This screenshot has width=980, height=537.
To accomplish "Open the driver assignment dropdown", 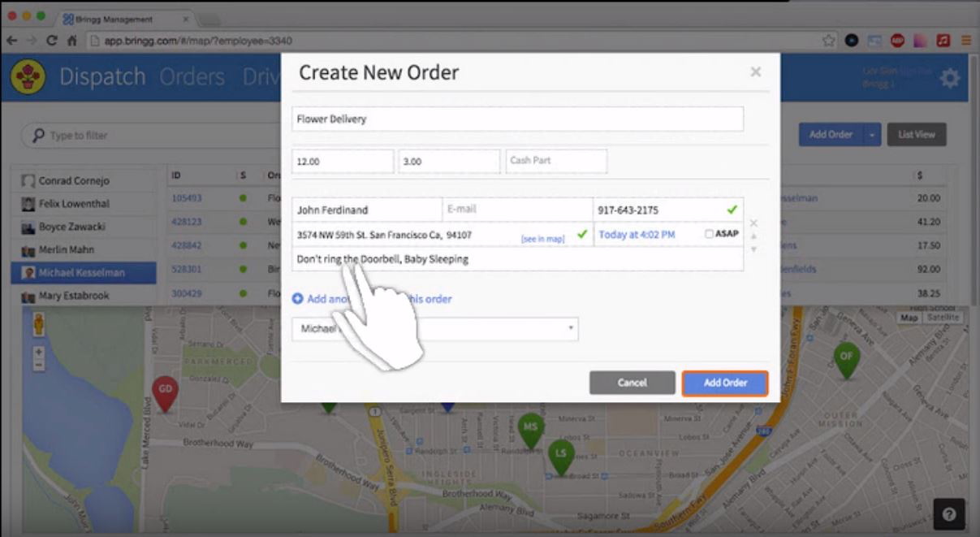I will [435, 329].
